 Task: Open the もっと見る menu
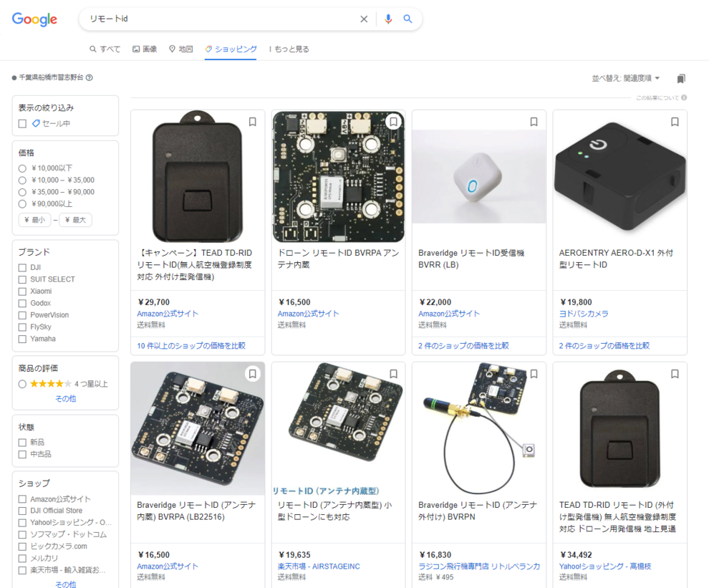pos(289,49)
